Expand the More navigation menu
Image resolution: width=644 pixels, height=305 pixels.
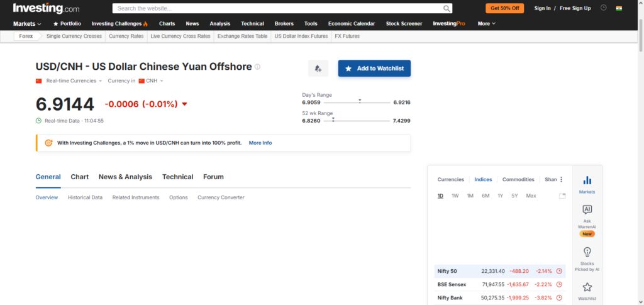(487, 24)
